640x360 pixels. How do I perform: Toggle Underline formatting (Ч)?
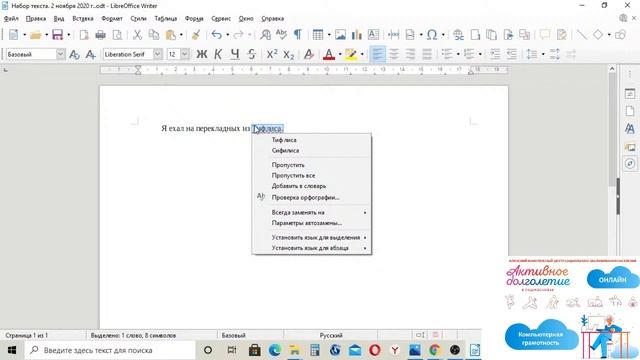(x=235, y=54)
